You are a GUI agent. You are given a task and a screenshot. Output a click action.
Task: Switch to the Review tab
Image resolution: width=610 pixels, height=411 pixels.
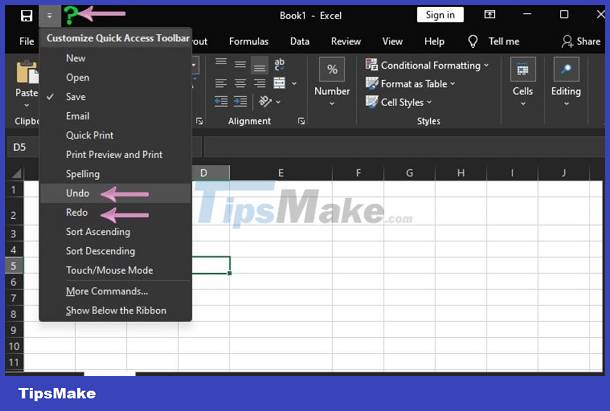point(346,41)
